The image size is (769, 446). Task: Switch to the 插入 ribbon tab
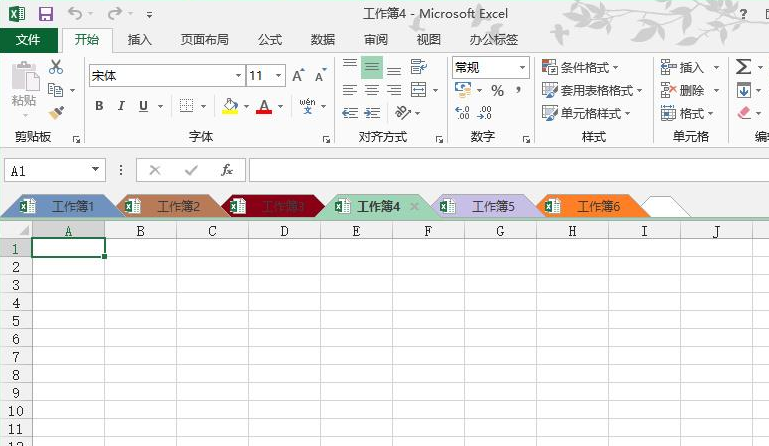[140, 40]
